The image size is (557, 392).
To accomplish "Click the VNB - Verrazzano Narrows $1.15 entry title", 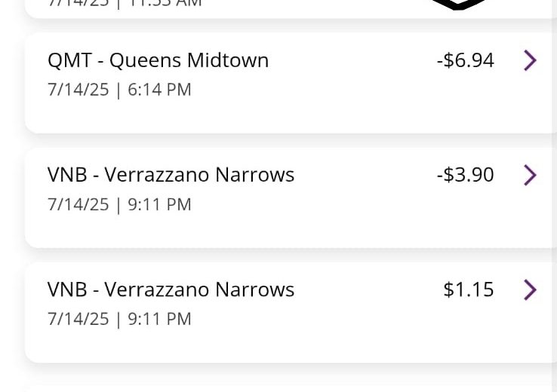I will pyautogui.click(x=171, y=289).
